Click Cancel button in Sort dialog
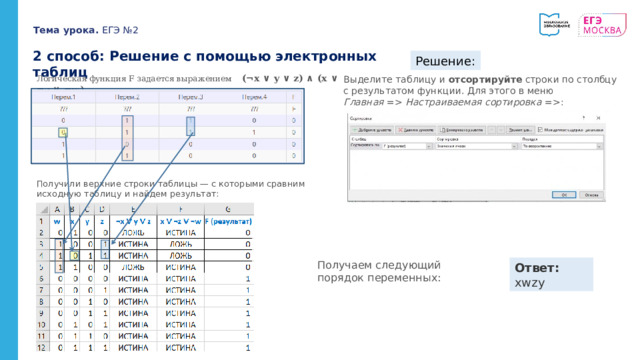Screen dimensions: 640x360 [x=591, y=195]
